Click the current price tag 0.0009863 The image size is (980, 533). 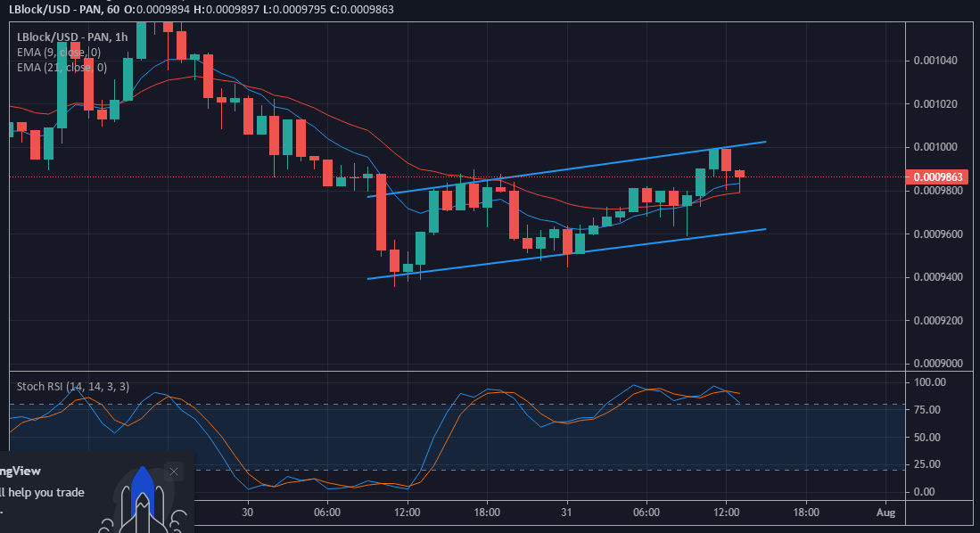coord(938,176)
